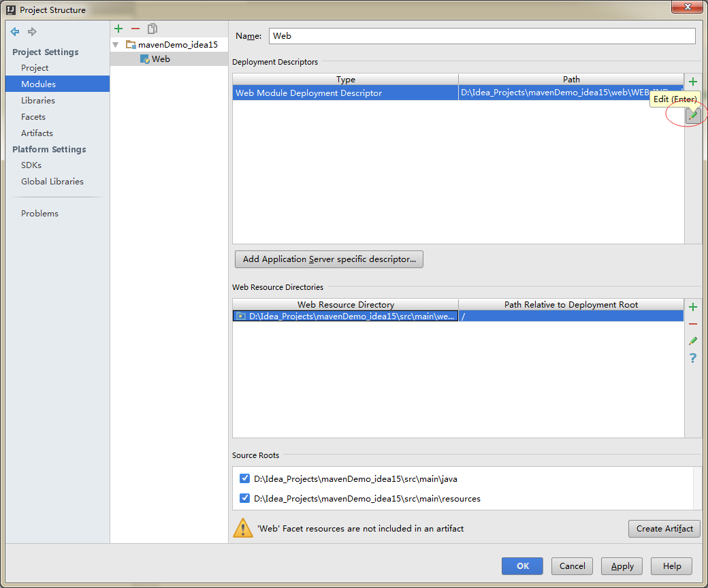Click the '/' relative path cell

coord(570,316)
